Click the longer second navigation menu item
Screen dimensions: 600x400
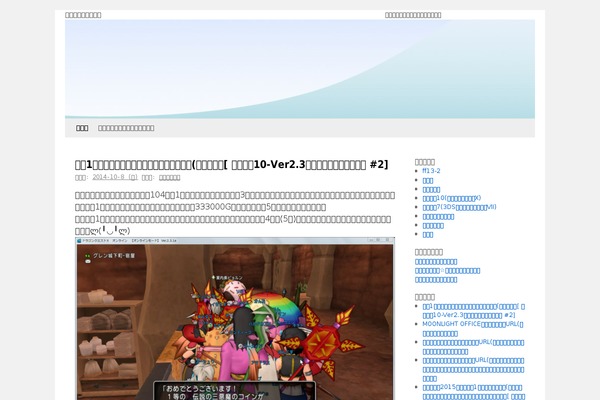pos(126,128)
